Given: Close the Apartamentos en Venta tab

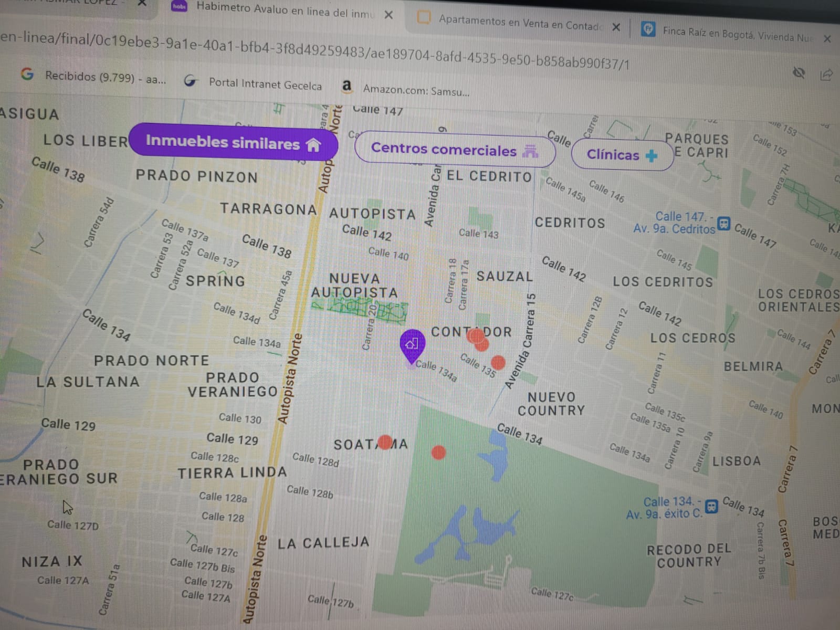Looking at the screenshot, I should pyautogui.click(x=616, y=27).
